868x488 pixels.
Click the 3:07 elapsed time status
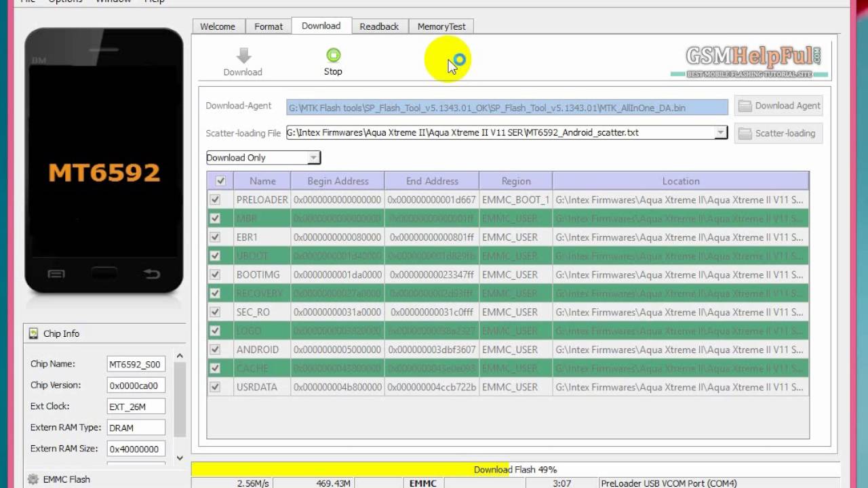point(561,483)
